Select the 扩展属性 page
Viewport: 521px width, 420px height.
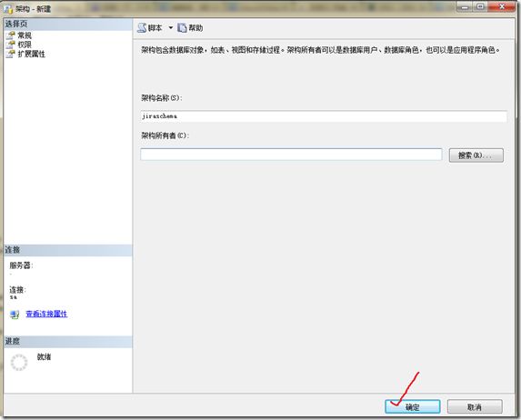point(31,54)
